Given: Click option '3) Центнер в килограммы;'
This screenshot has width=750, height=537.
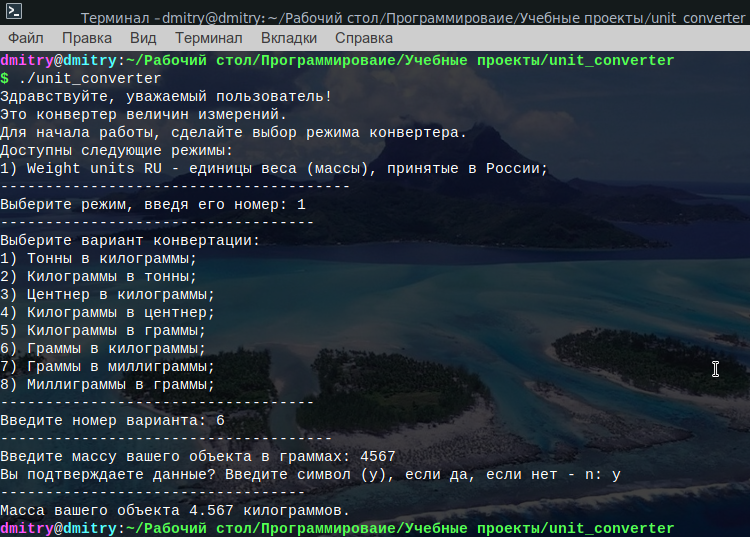Looking at the screenshot, I should 108,295.
